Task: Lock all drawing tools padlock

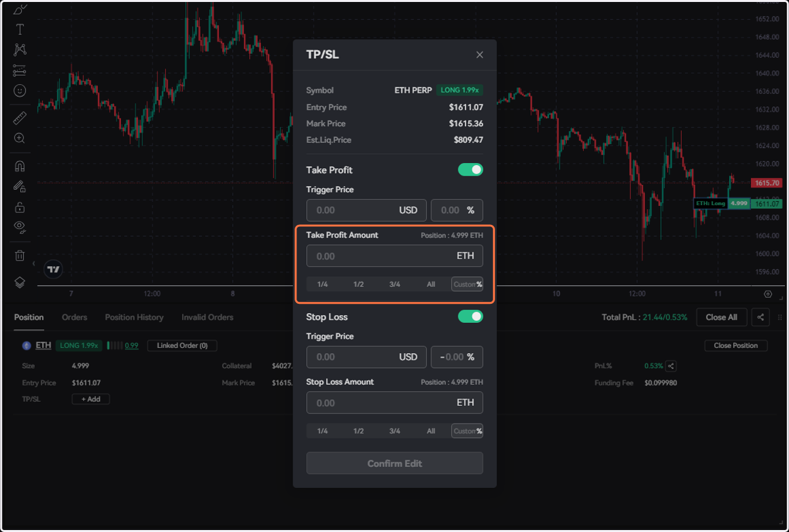Action: (x=20, y=207)
